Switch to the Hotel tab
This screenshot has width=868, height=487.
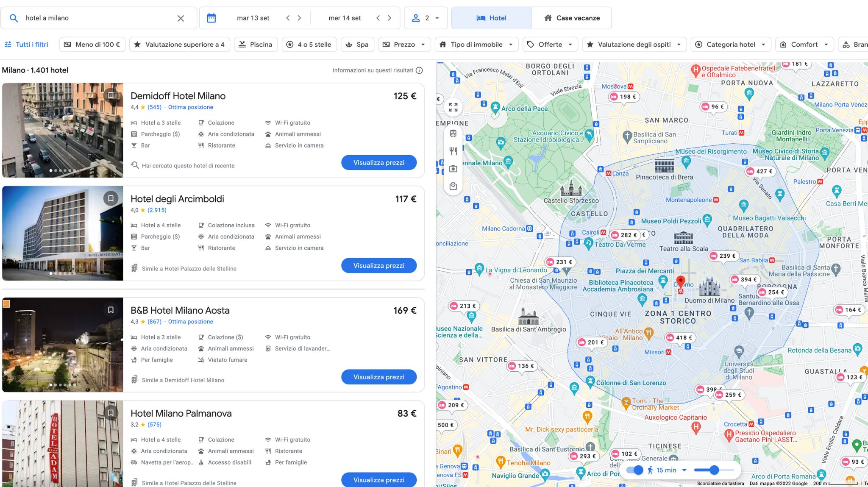pos(491,18)
